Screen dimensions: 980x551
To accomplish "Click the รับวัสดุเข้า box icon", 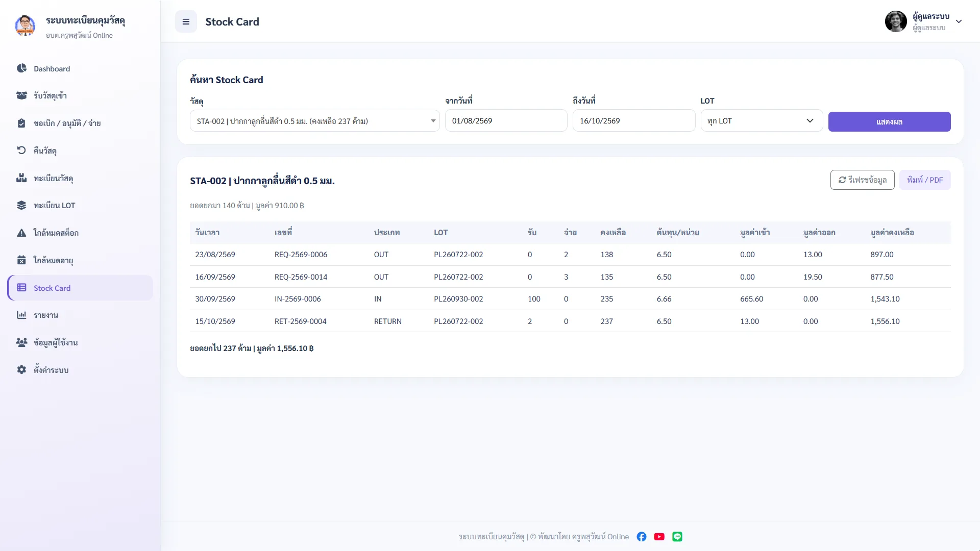I will (21, 95).
